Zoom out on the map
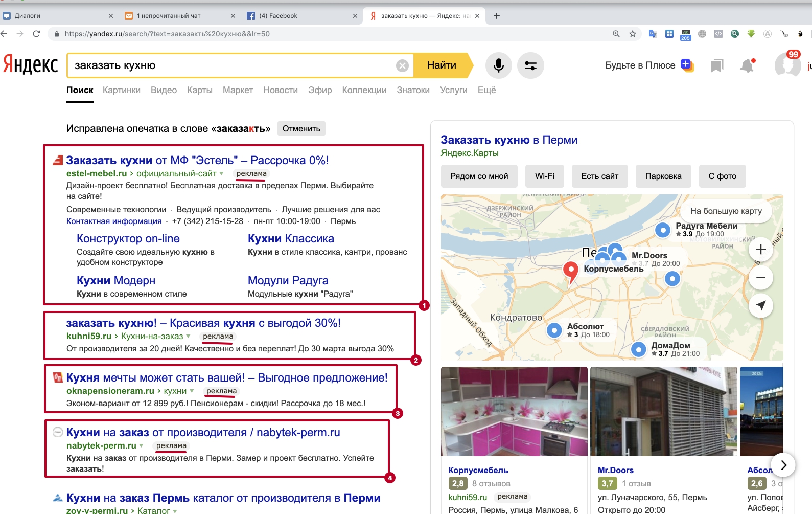Image resolution: width=812 pixels, height=514 pixels. tap(760, 278)
